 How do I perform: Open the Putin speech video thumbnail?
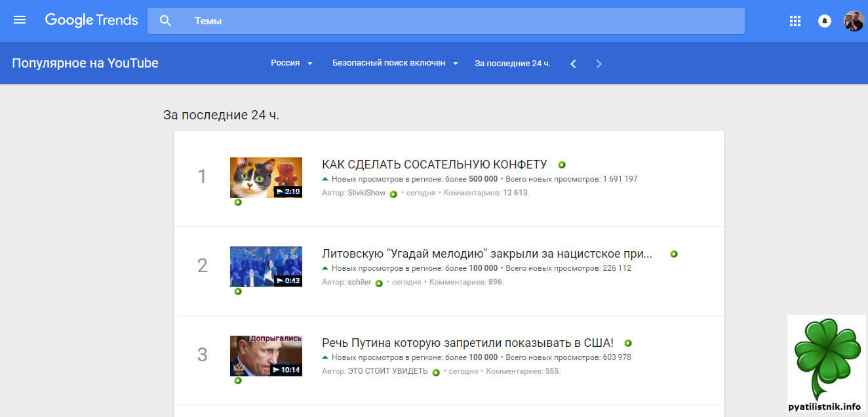266,356
